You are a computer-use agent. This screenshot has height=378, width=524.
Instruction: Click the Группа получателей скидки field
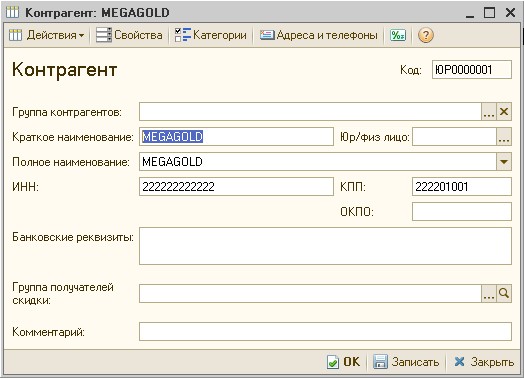[310, 293]
